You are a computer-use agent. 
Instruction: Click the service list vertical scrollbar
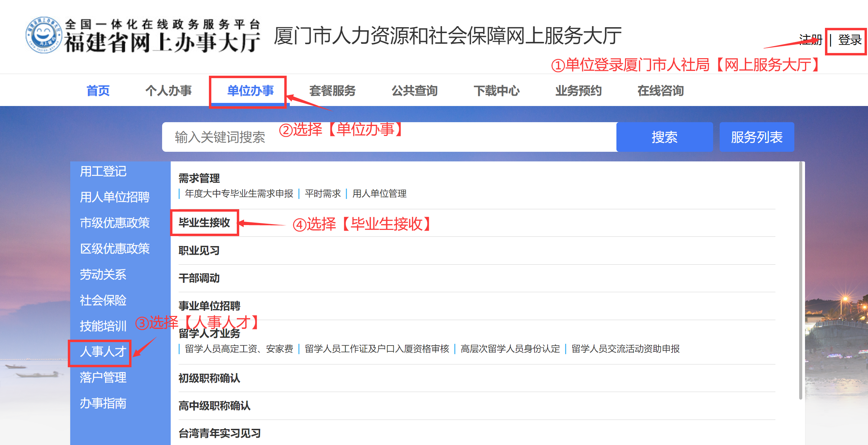click(x=801, y=280)
